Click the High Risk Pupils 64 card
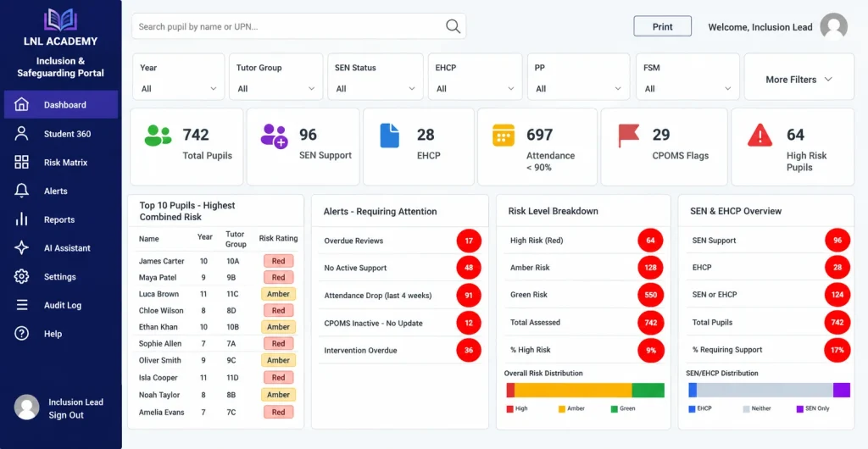The width and height of the screenshot is (868, 449). tap(793, 147)
